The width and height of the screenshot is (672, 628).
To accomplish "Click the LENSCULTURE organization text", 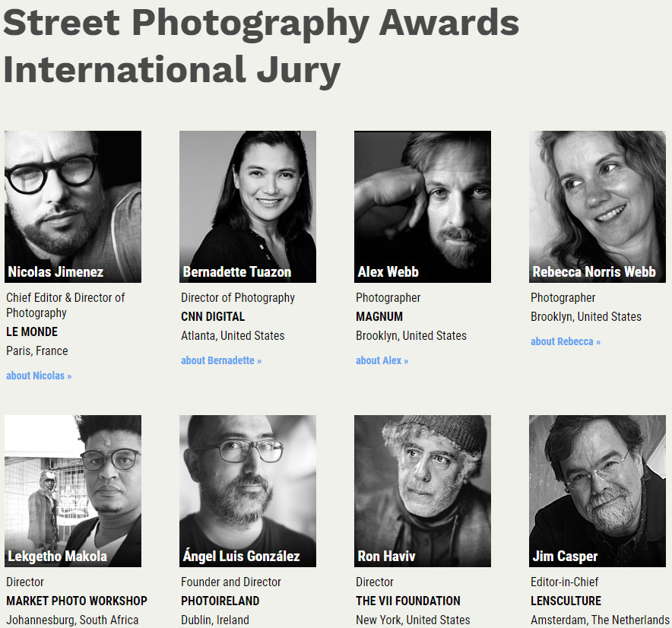I will point(566,601).
